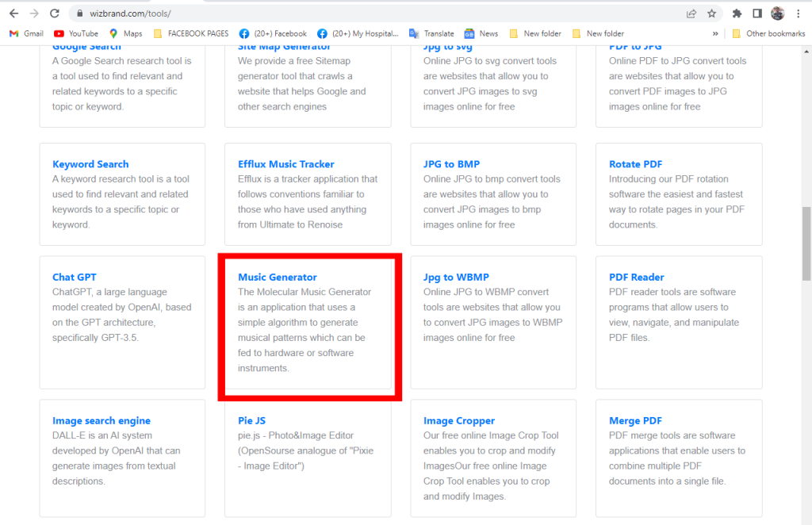Open the YouTube bookmark
Screen dimensions: 812x525
76,33
